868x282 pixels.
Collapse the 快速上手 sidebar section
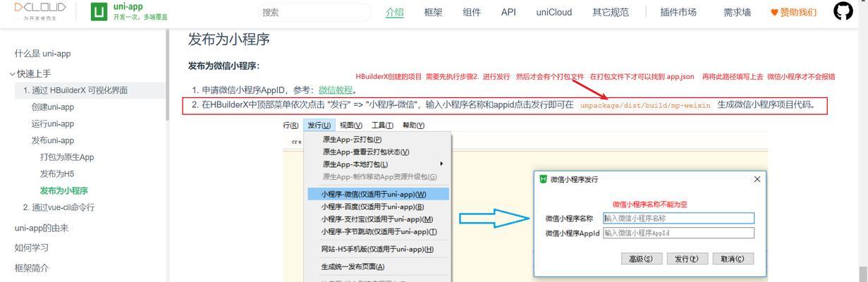[x=30, y=73]
